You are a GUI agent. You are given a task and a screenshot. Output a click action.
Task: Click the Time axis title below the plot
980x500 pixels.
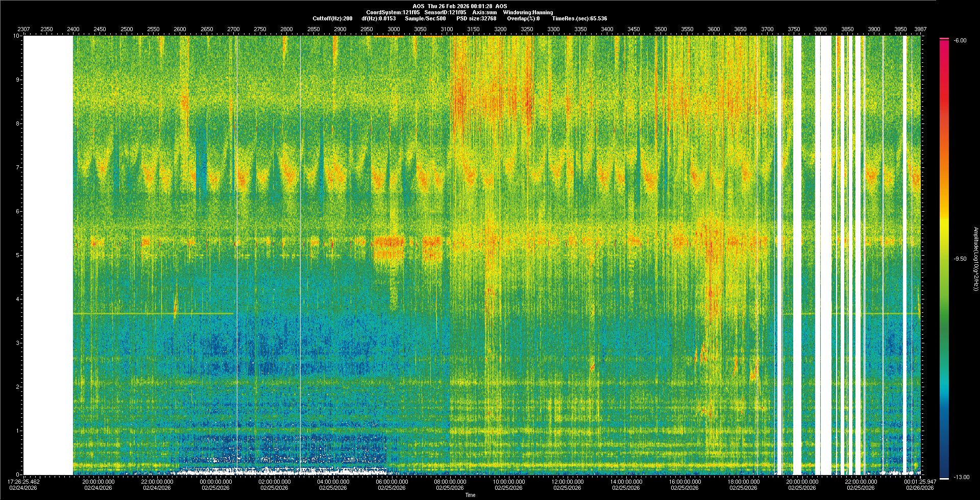470,495
